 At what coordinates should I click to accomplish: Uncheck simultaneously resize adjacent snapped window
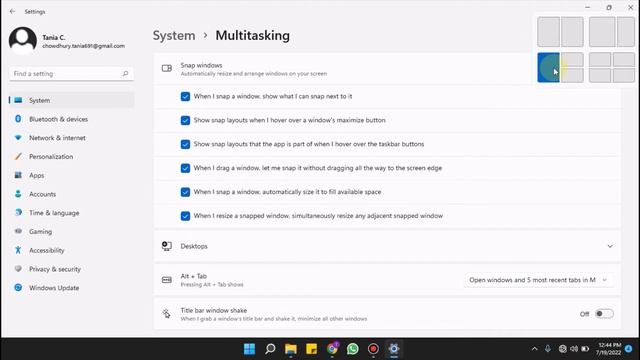185,216
